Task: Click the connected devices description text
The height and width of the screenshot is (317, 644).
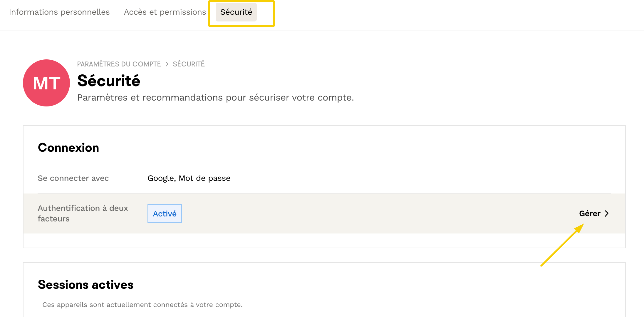Action: (142, 305)
